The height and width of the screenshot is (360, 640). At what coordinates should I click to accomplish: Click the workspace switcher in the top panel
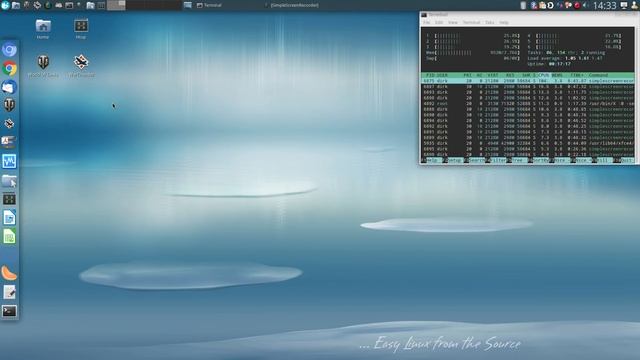click(x=144, y=5)
